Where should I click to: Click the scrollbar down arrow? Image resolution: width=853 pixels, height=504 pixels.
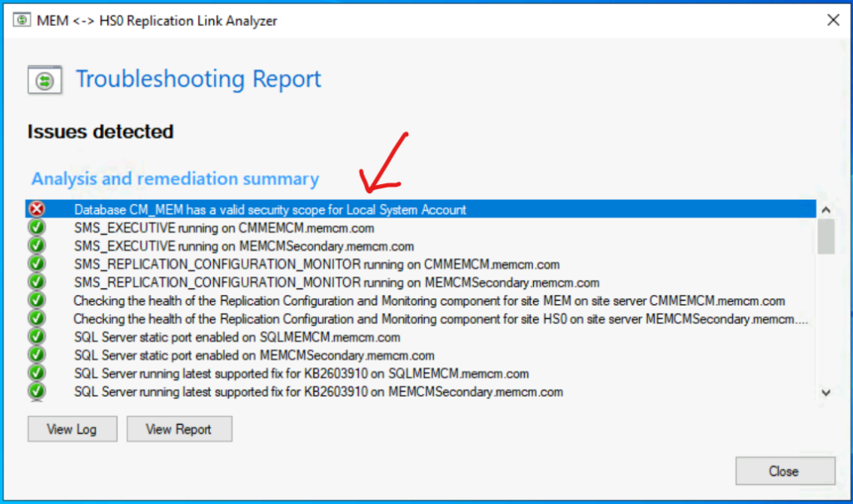[826, 392]
